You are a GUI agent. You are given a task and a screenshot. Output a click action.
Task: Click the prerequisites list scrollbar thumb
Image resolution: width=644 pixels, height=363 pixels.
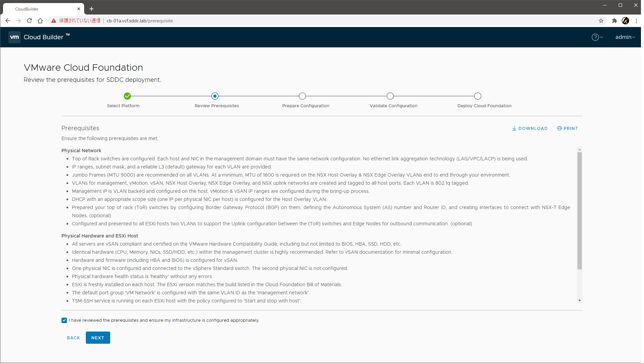[579, 210]
